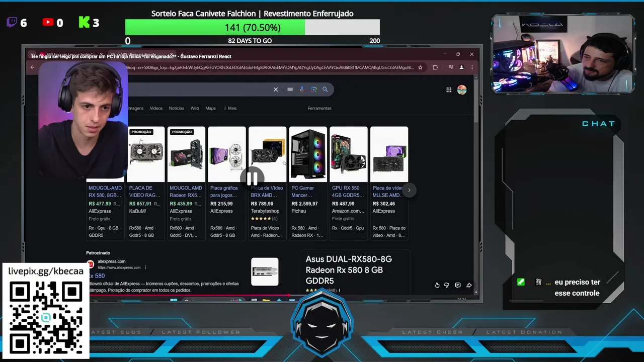The width and height of the screenshot is (644, 362).
Task: Open the Asus DUAL-RX580-8G knowledge panel title
Action: coord(349,269)
